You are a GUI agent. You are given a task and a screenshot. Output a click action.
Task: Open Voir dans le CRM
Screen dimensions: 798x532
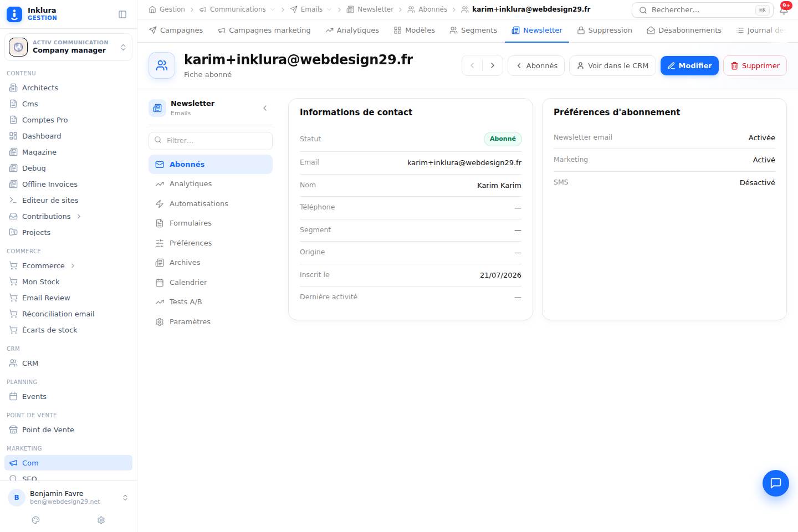pyautogui.click(x=612, y=65)
